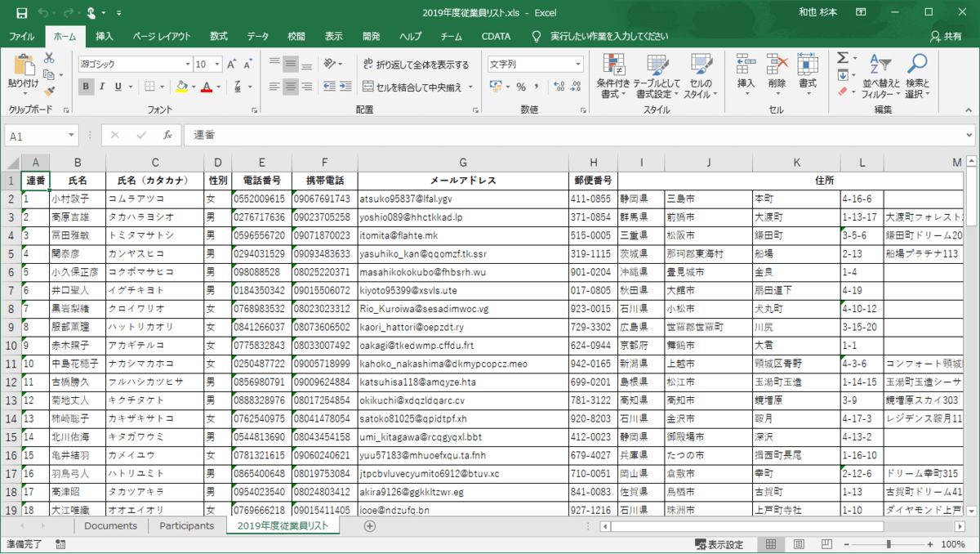980x554 pixels.
Task: Click 表示設定 in the status bar
Action: (x=719, y=544)
